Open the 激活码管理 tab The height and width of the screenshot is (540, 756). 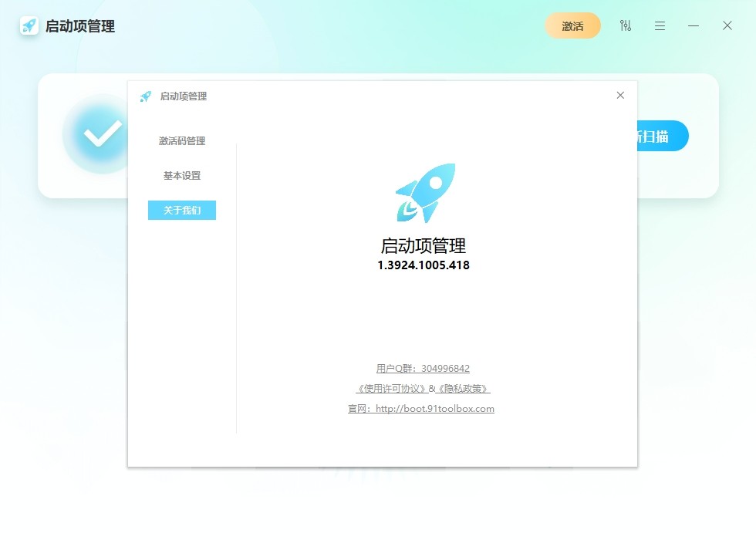click(x=182, y=140)
